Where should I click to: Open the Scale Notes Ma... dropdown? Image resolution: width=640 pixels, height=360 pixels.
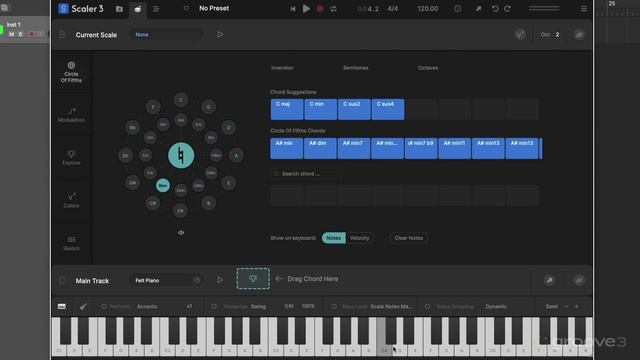click(x=391, y=307)
